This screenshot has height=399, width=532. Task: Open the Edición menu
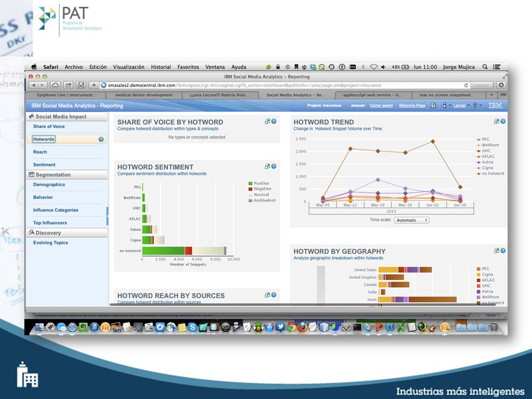pyautogui.click(x=98, y=67)
